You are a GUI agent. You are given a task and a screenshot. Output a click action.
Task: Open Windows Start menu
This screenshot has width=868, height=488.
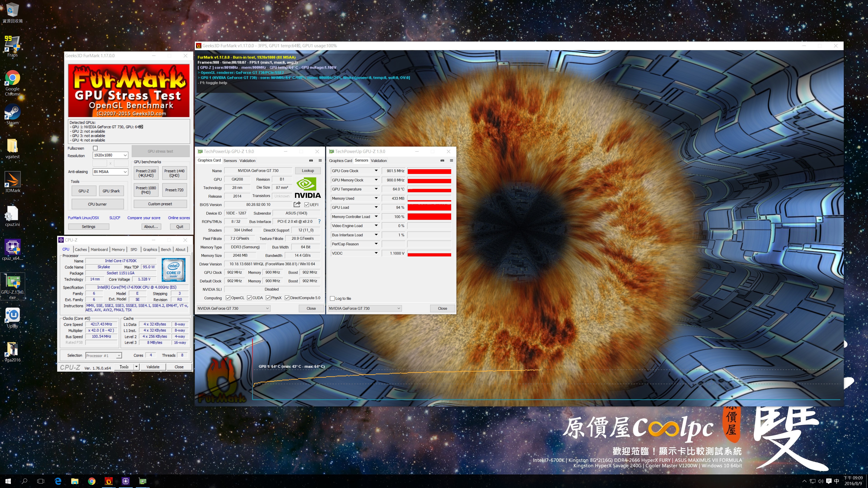point(8,481)
